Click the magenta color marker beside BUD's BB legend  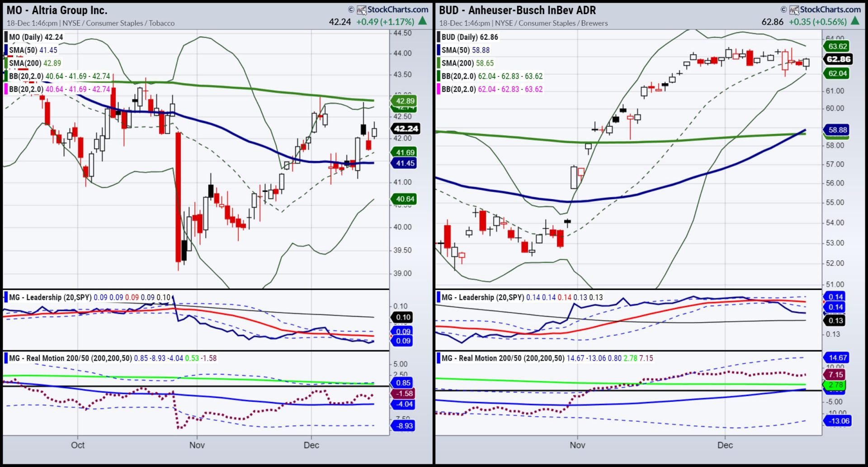(439, 89)
